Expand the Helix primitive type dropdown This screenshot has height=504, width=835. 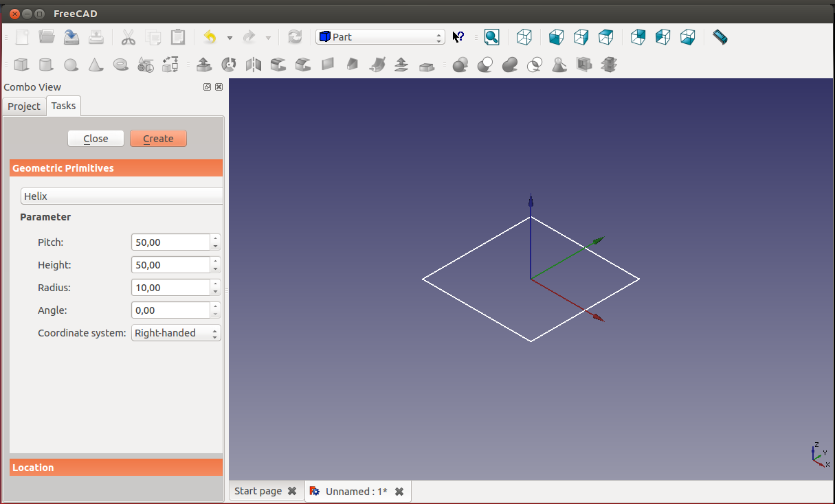click(x=122, y=196)
